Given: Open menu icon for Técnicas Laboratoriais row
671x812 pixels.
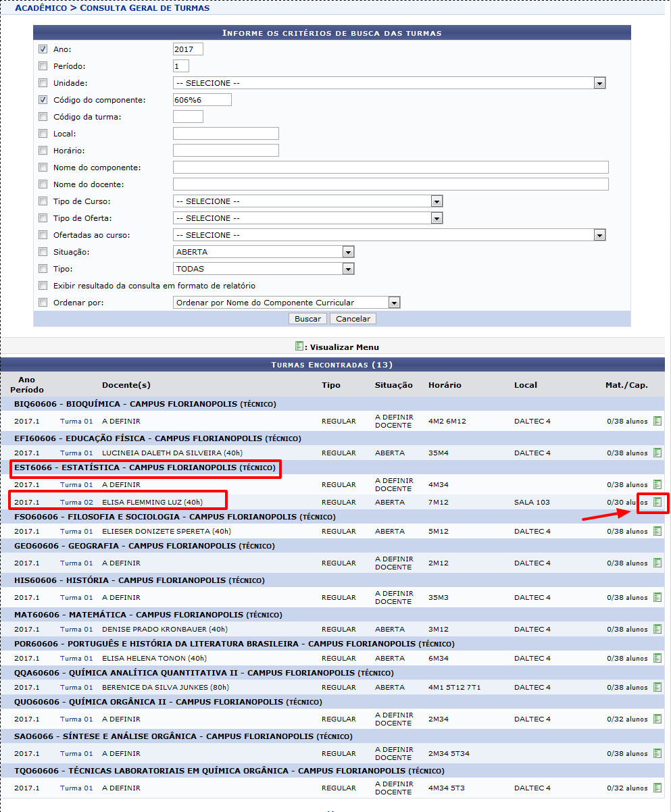Looking at the screenshot, I should [x=657, y=788].
